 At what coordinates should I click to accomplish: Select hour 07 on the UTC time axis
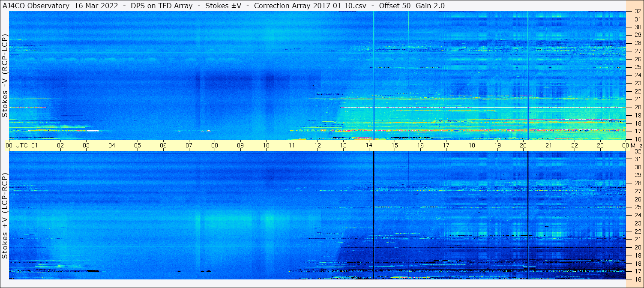[x=189, y=145]
